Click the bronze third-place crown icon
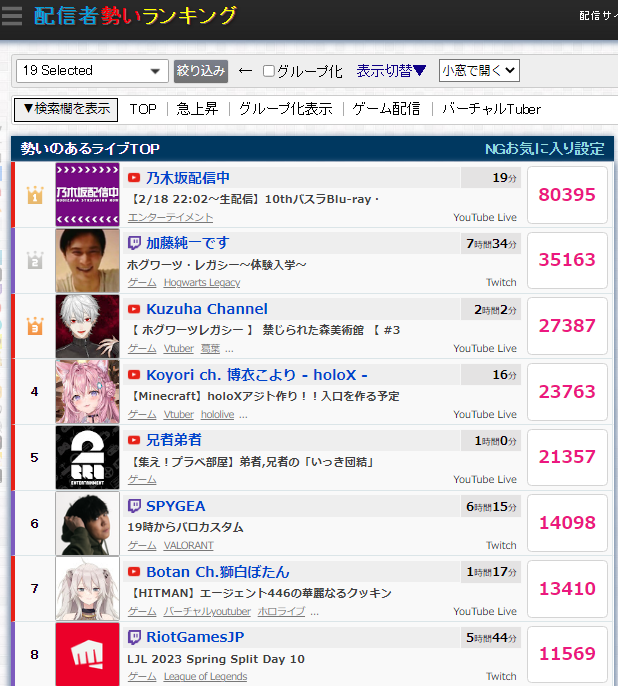The image size is (618, 686). coord(35,326)
